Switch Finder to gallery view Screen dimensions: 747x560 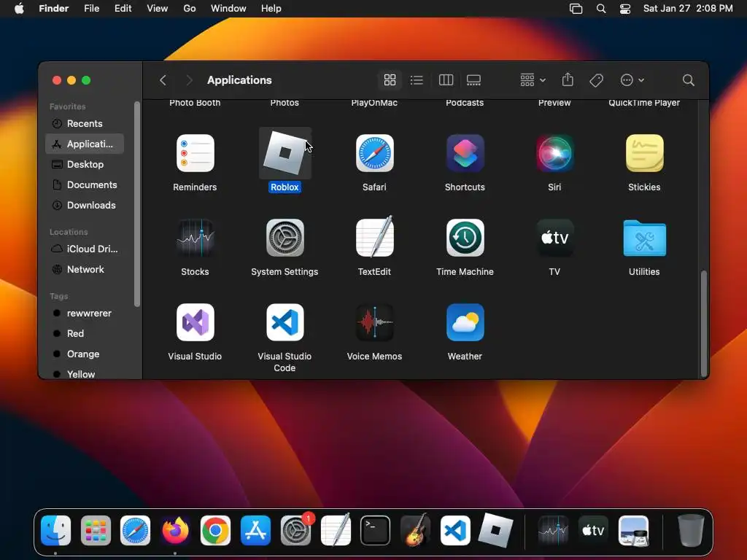pyautogui.click(x=473, y=80)
